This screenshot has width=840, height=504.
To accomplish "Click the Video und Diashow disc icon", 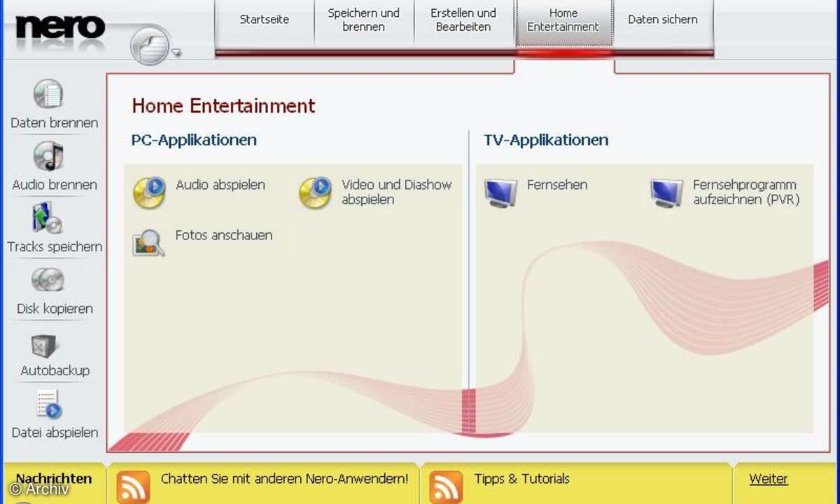I will coord(315,193).
